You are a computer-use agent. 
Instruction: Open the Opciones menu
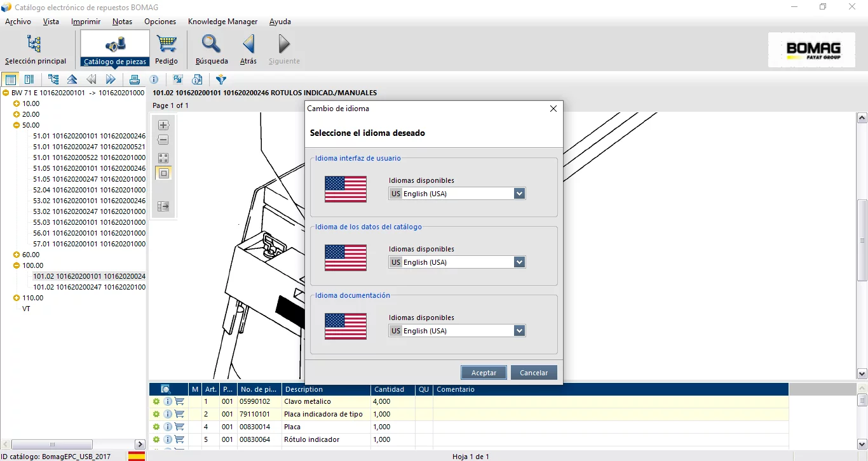tap(160, 22)
